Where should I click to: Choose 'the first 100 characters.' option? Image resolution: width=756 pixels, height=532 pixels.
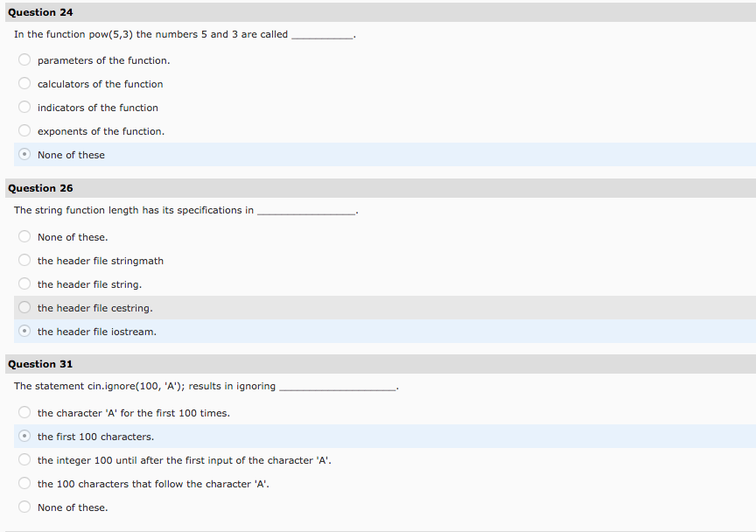[x=24, y=436]
